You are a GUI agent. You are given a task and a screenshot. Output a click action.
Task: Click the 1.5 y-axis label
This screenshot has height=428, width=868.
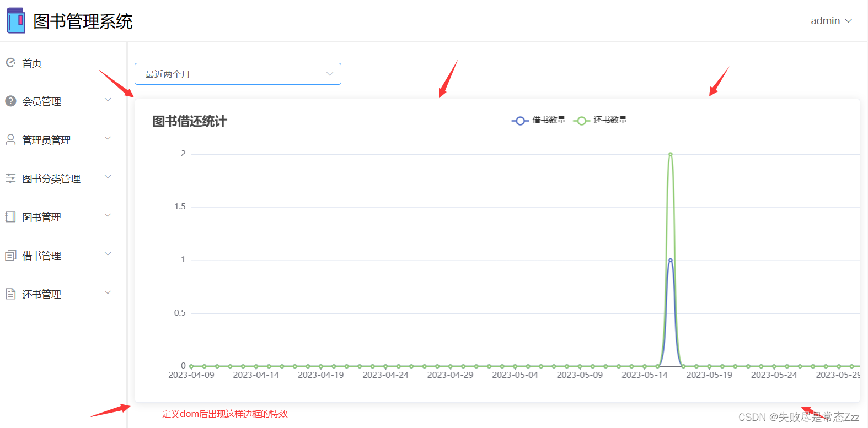(180, 207)
